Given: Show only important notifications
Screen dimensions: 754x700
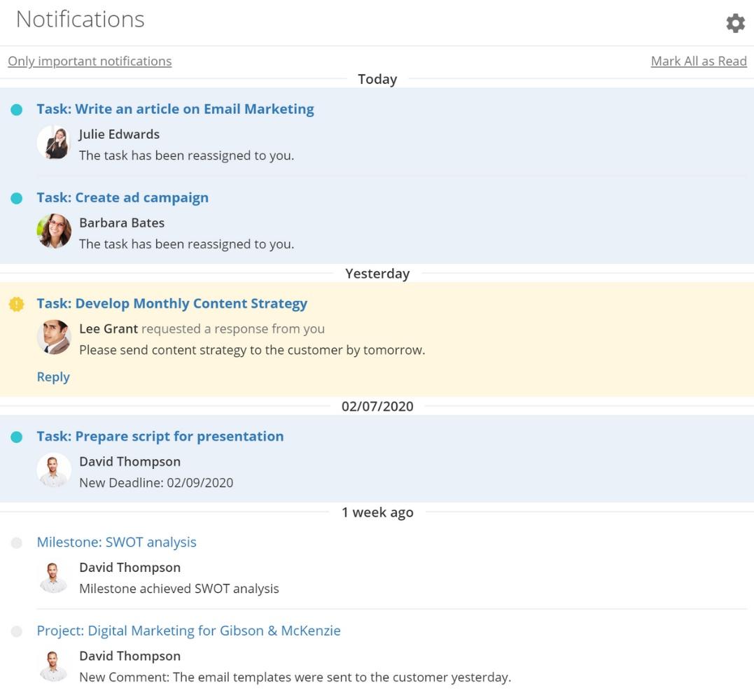Looking at the screenshot, I should (x=90, y=61).
